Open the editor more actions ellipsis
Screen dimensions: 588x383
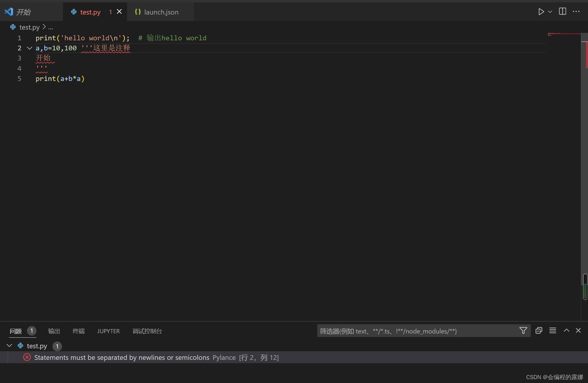[x=576, y=12]
